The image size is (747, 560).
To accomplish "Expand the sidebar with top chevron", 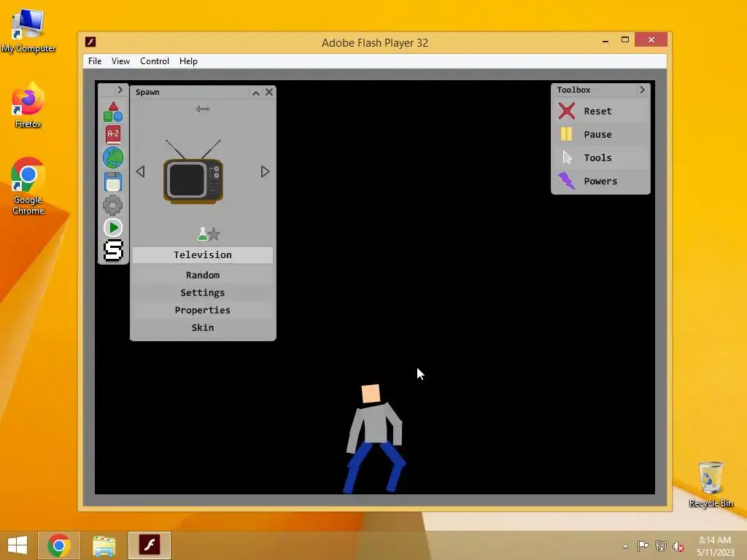I will tap(120, 90).
